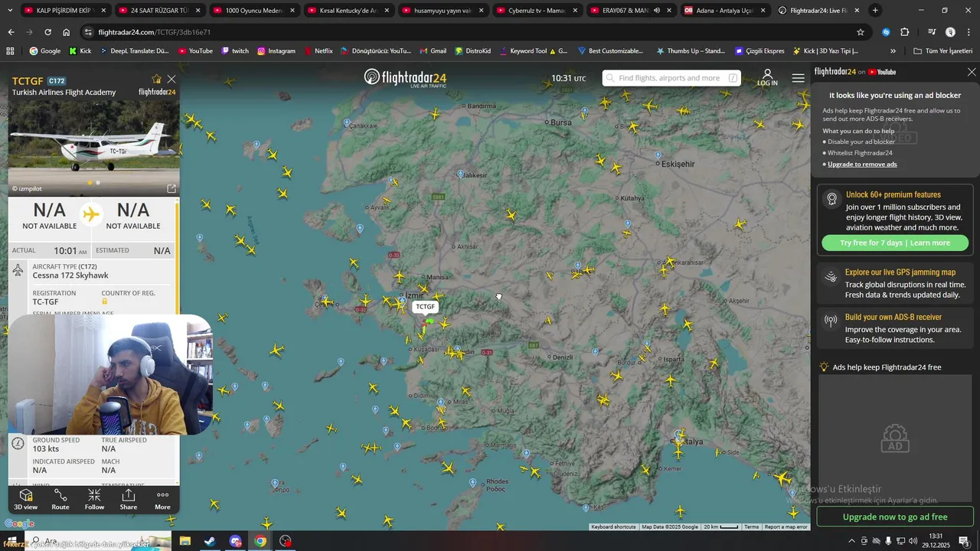
Task: Show hidden system tray icons
Action: 851,541
